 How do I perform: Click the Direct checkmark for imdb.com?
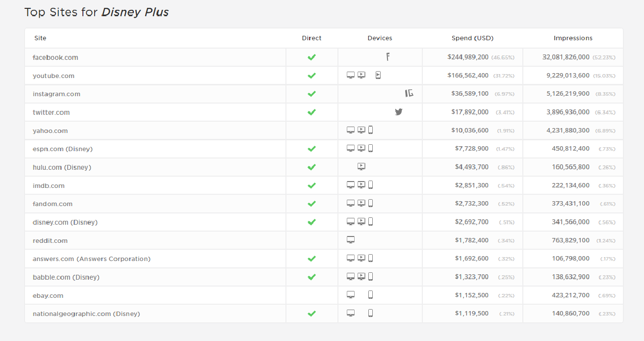(x=311, y=185)
